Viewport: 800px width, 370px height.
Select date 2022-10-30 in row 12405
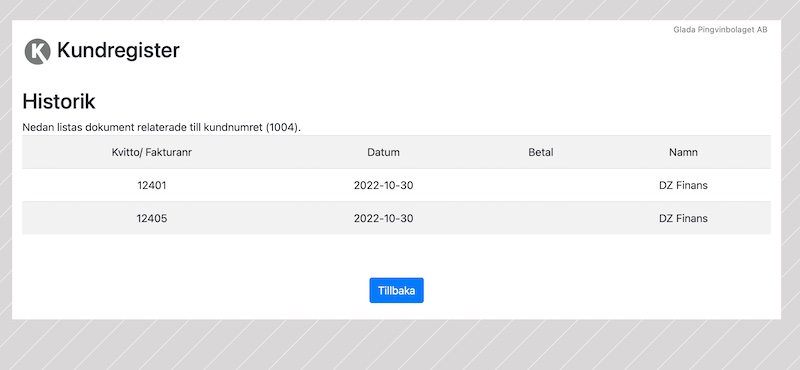[x=383, y=218]
